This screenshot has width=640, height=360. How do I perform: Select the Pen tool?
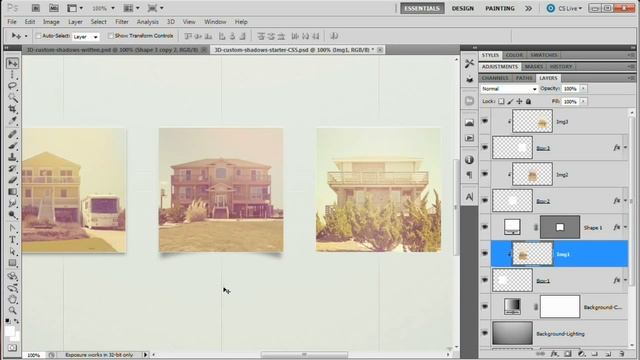[x=13, y=228]
